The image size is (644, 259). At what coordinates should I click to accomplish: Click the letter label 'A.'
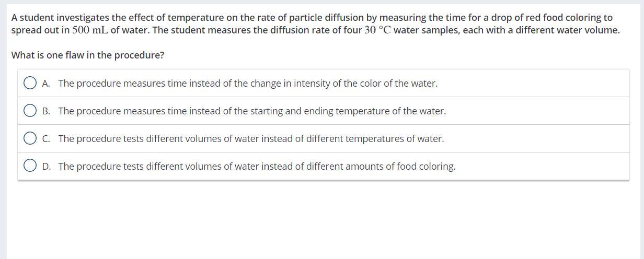click(x=47, y=84)
